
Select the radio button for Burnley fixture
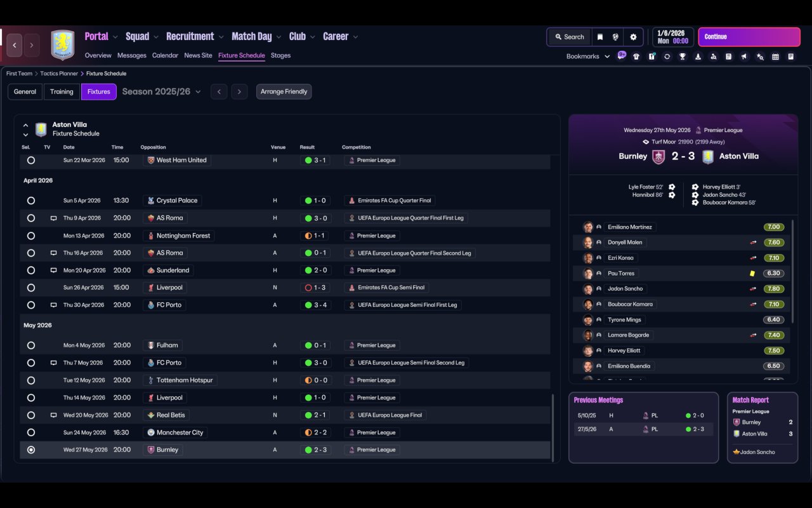click(31, 450)
